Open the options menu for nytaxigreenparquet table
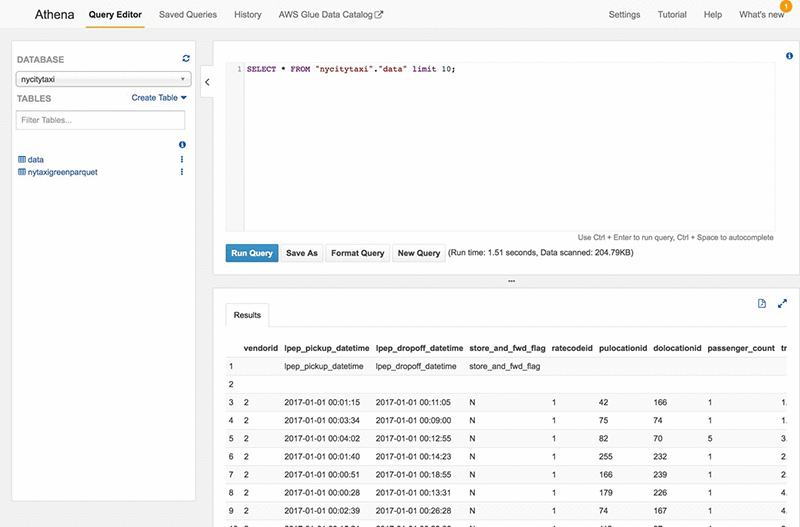 (x=182, y=172)
